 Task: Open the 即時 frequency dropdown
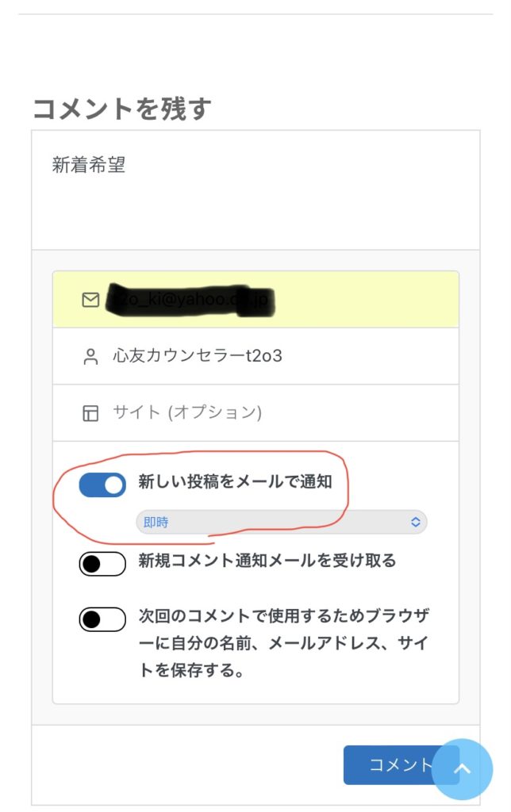[x=270, y=522]
